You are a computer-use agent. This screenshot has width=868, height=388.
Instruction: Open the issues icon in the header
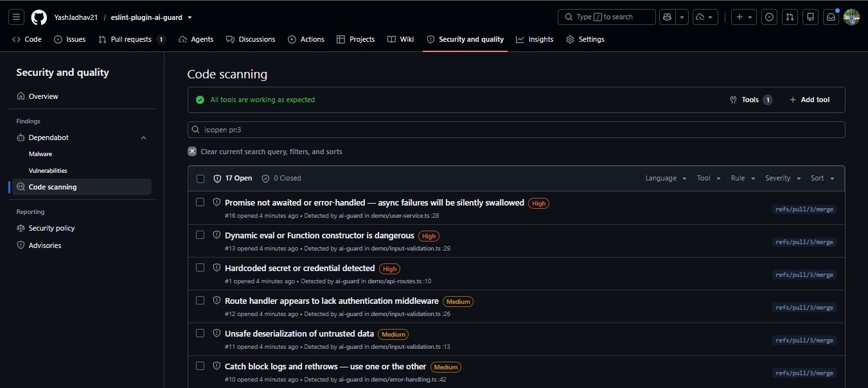(770, 17)
